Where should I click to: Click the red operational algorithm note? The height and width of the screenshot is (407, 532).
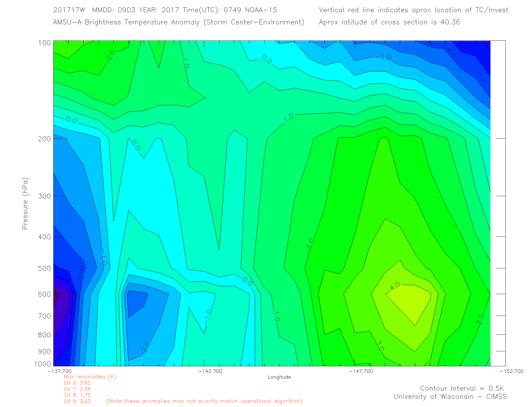[x=204, y=401]
